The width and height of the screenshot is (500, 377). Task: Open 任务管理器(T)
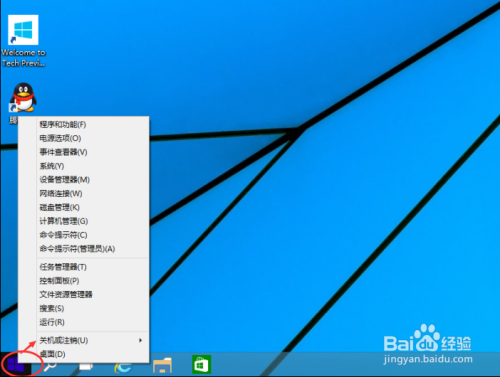pos(83,267)
